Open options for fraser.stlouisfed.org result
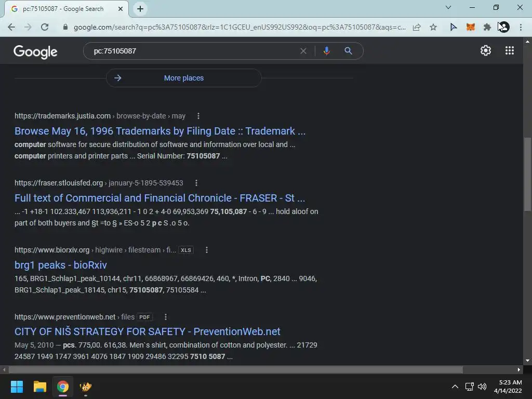 tap(196, 183)
